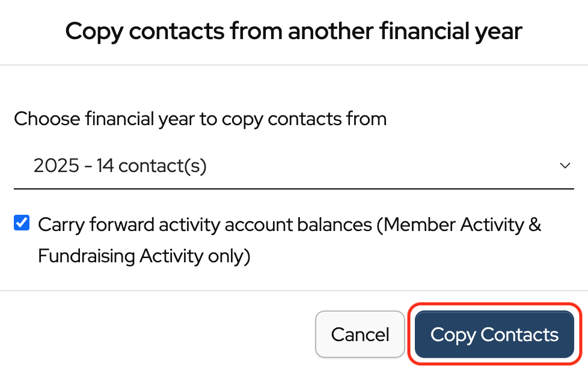Click the divider line above the footer buttons

click(x=293, y=291)
